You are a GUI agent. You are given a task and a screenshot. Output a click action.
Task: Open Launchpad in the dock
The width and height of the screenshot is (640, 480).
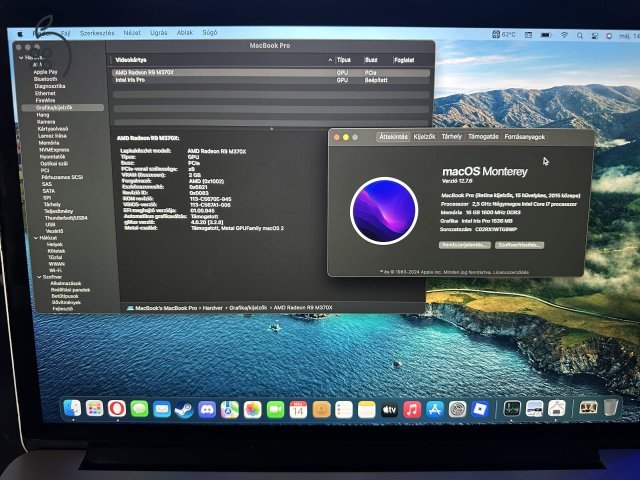(x=95, y=409)
